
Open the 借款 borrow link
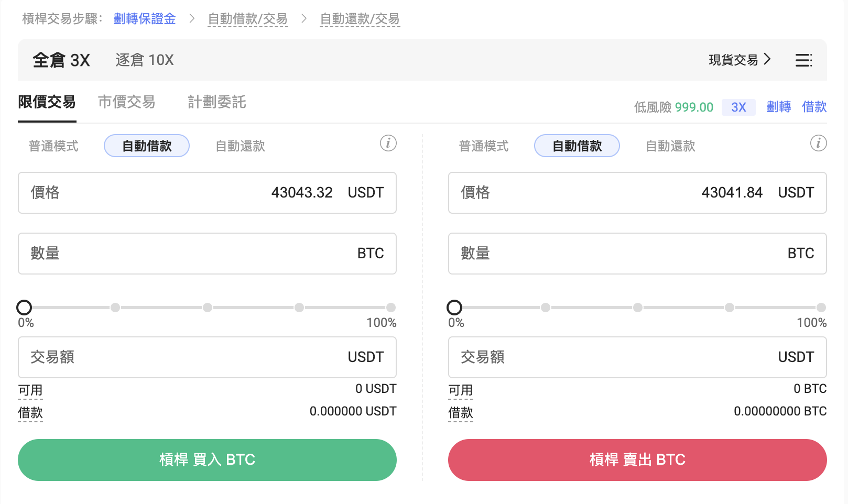pos(814,107)
